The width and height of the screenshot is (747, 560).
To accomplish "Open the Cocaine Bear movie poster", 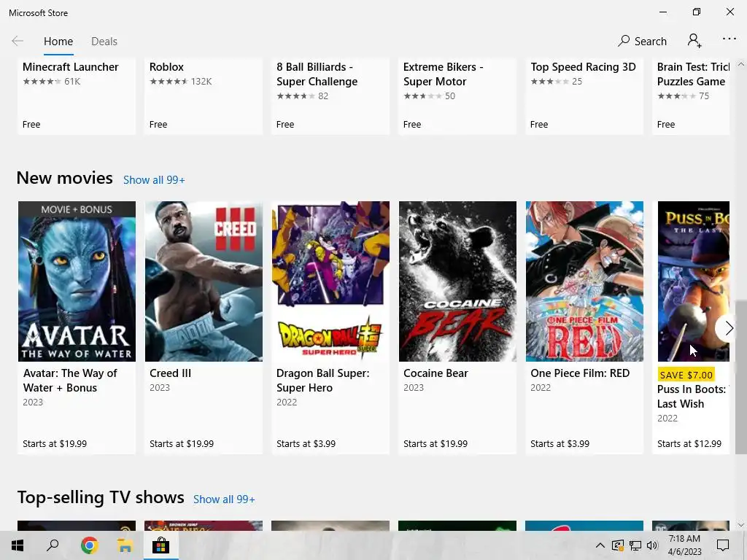I will pos(457,281).
